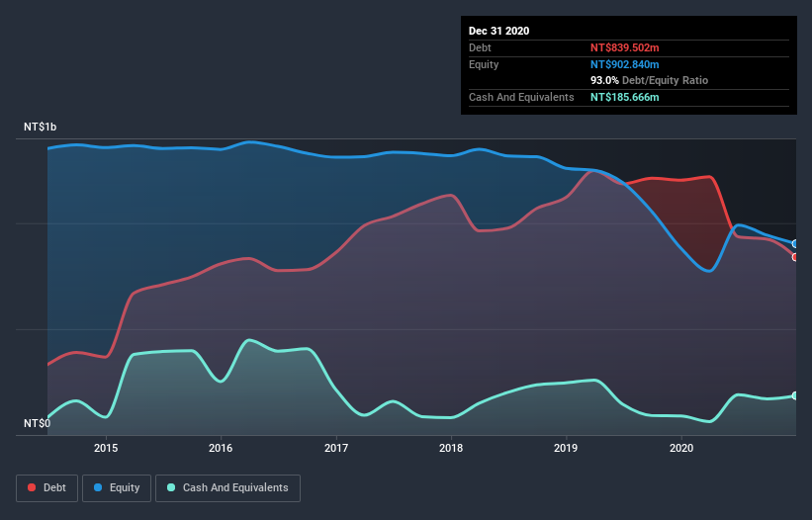Toggle the Equity series legend button
The height and width of the screenshot is (520, 812).
[117, 488]
